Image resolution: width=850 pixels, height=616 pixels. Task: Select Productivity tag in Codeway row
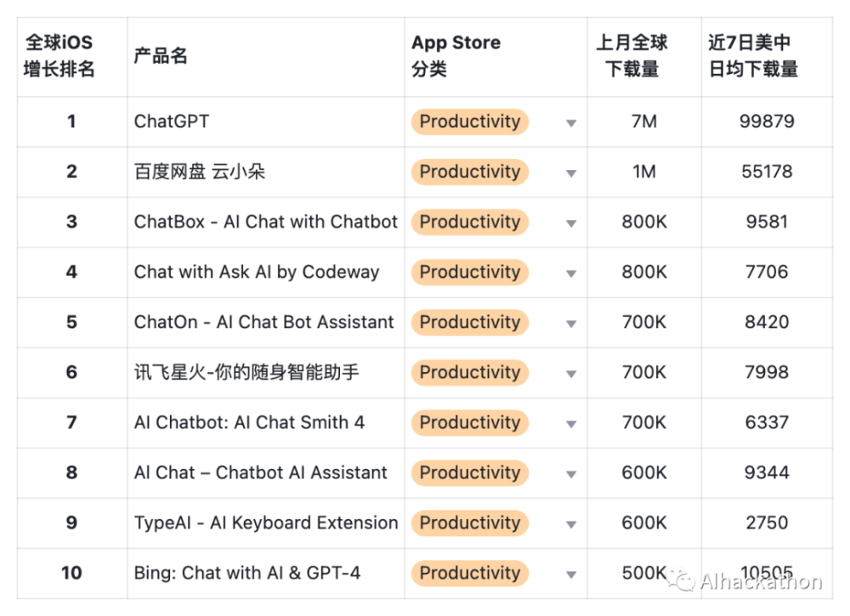(470, 272)
